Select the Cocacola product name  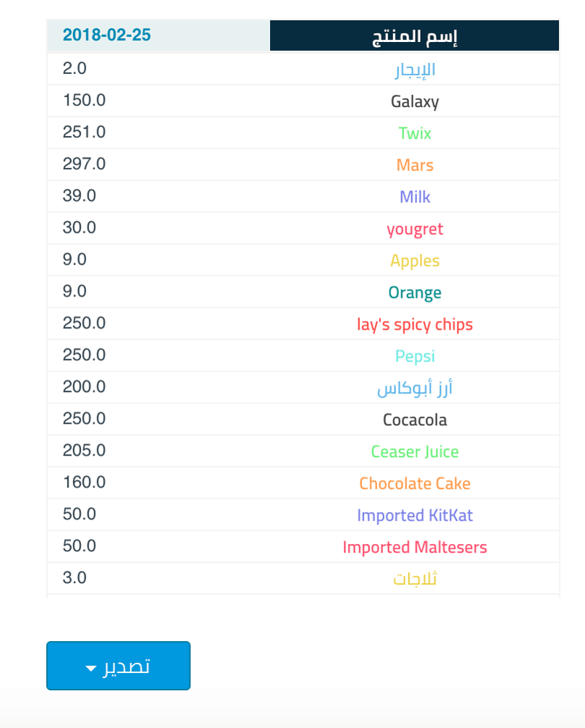[415, 420]
